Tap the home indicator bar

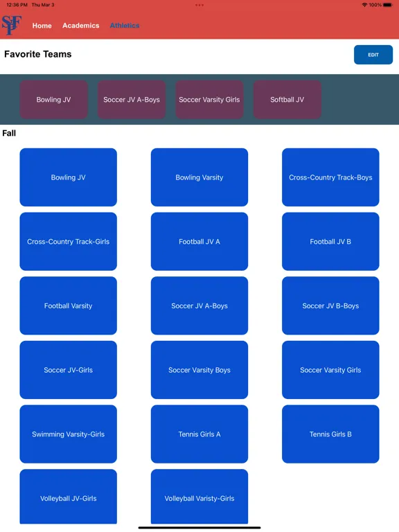199,528
